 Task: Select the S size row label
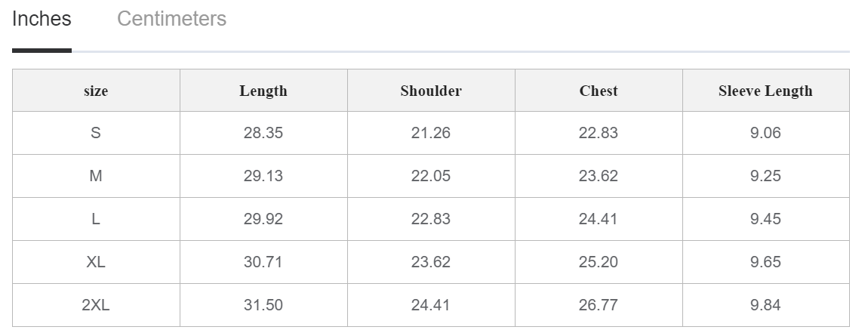click(96, 133)
